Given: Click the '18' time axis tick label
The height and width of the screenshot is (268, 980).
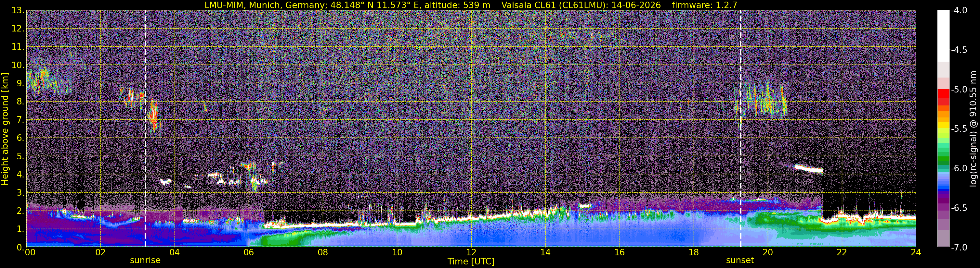Looking at the screenshot, I should point(694,252).
